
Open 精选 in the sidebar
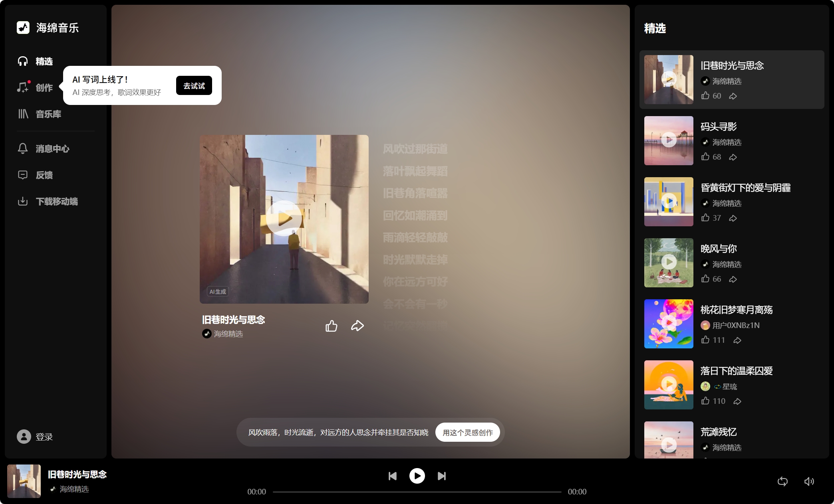click(x=35, y=61)
